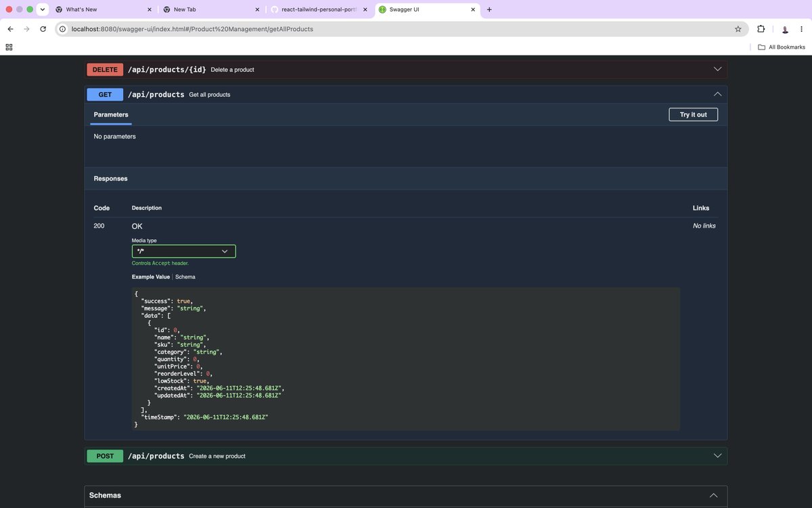Open the tab search dropdown arrow
812x508 pixels.
pos(43,9)
